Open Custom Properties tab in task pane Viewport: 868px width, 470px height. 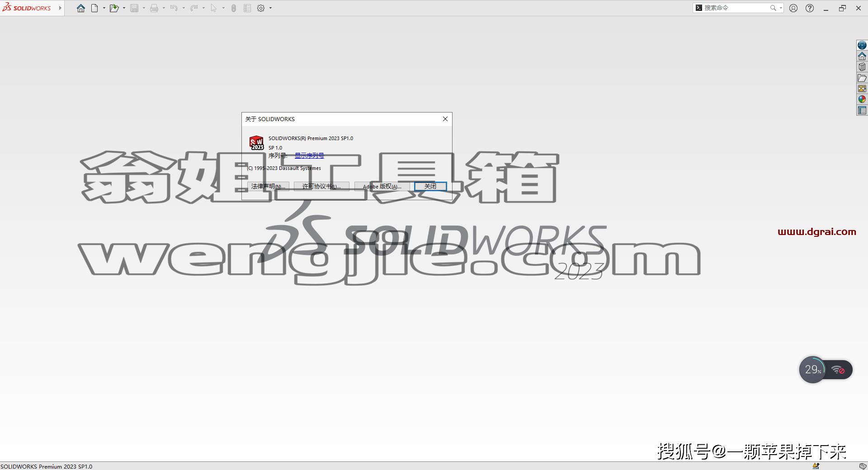pos(862,110)
